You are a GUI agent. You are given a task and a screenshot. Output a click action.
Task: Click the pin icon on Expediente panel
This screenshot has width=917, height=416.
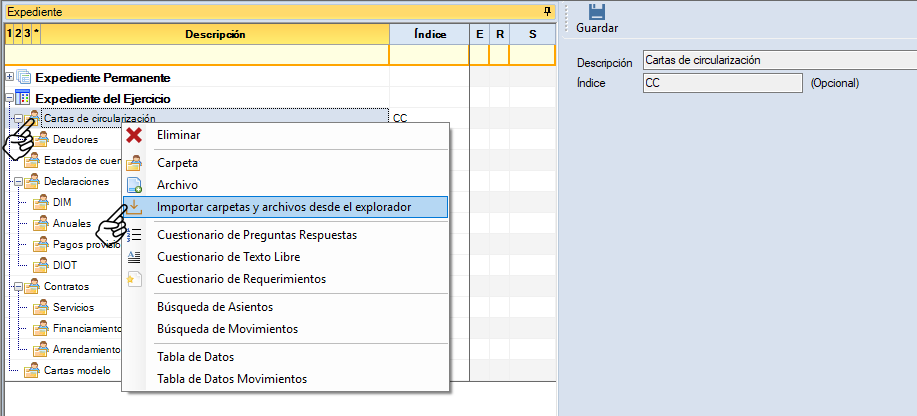click(x=547, y=11)
